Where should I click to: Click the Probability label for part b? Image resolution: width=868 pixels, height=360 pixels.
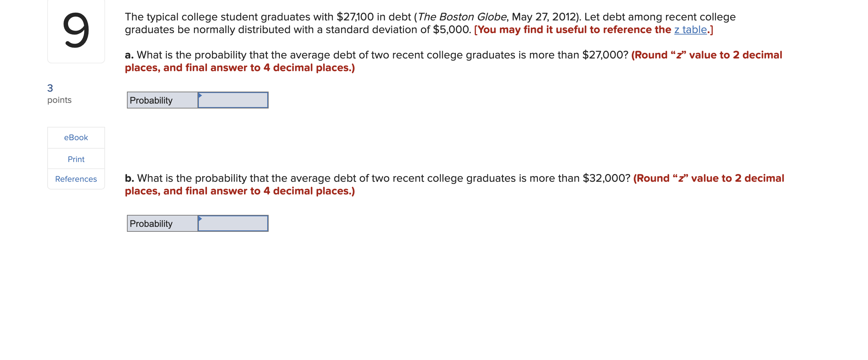point(151,223)
